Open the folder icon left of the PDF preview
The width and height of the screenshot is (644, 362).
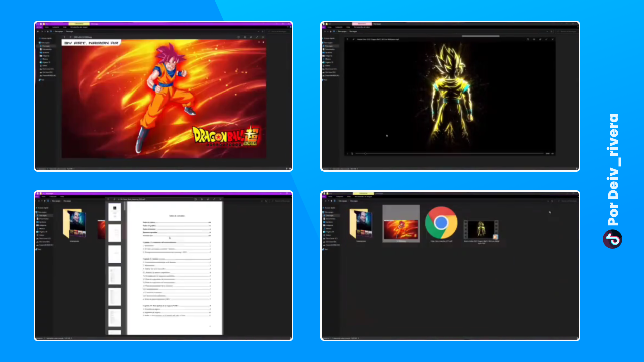(x=75, y=223)
